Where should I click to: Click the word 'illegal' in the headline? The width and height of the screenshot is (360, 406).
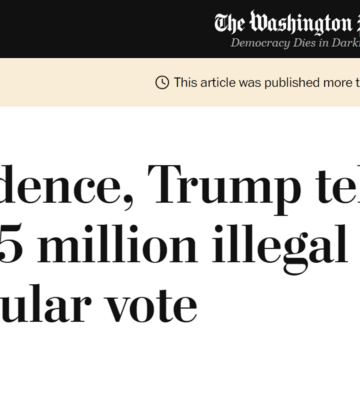[x=280, y=249]
